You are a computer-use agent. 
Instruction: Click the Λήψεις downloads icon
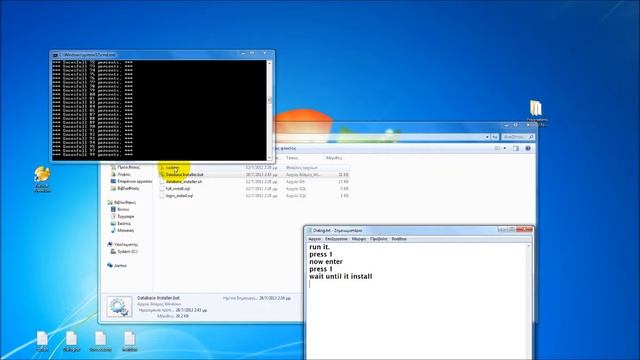click(113, 174)
